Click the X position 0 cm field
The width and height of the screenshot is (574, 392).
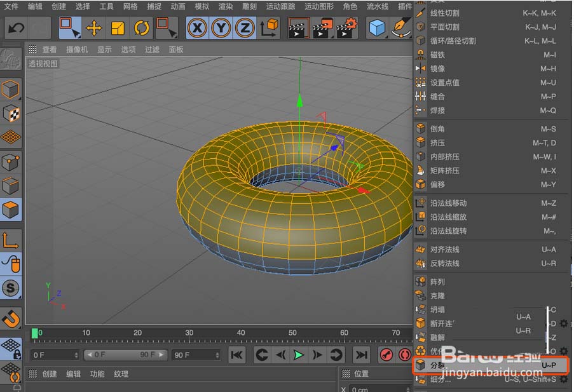379,389
